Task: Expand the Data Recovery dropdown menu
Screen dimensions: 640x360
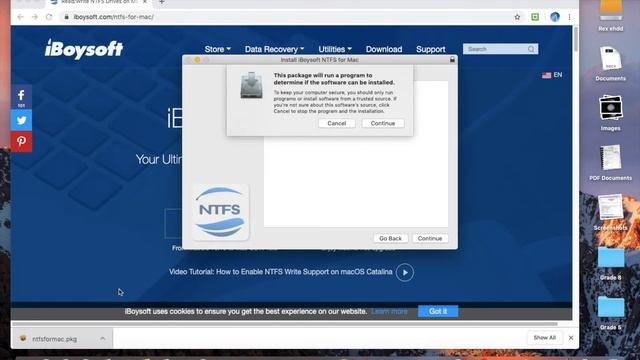Action: 274,49
